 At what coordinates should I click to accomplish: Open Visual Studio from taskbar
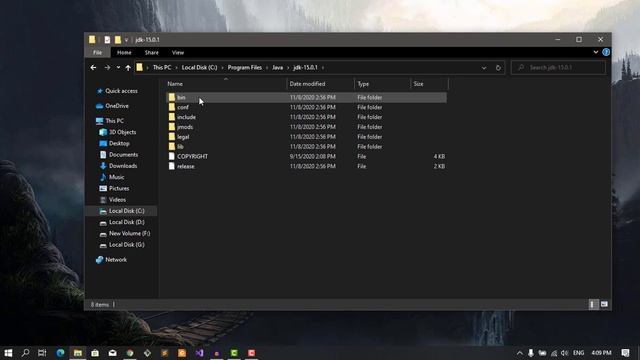(199, 353)
